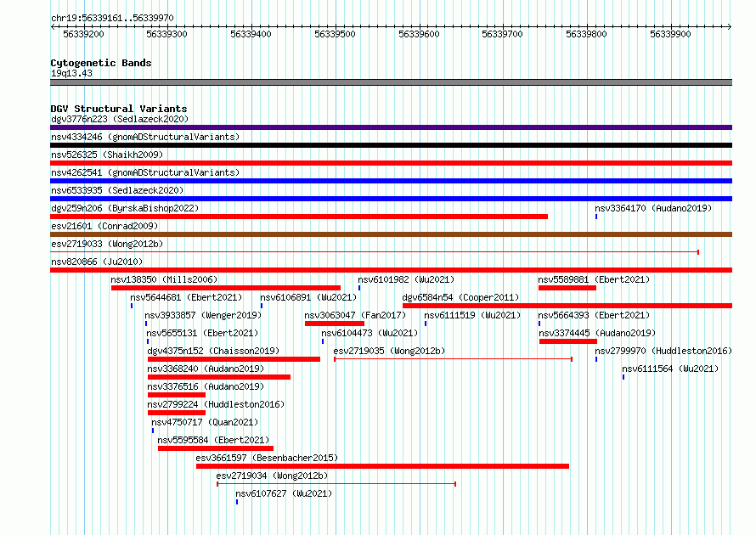The height and width of the screenshot is (535, 756).
Task: Open nsv6101982 (Wu2021) variant label
Action: tap(406, 279)
